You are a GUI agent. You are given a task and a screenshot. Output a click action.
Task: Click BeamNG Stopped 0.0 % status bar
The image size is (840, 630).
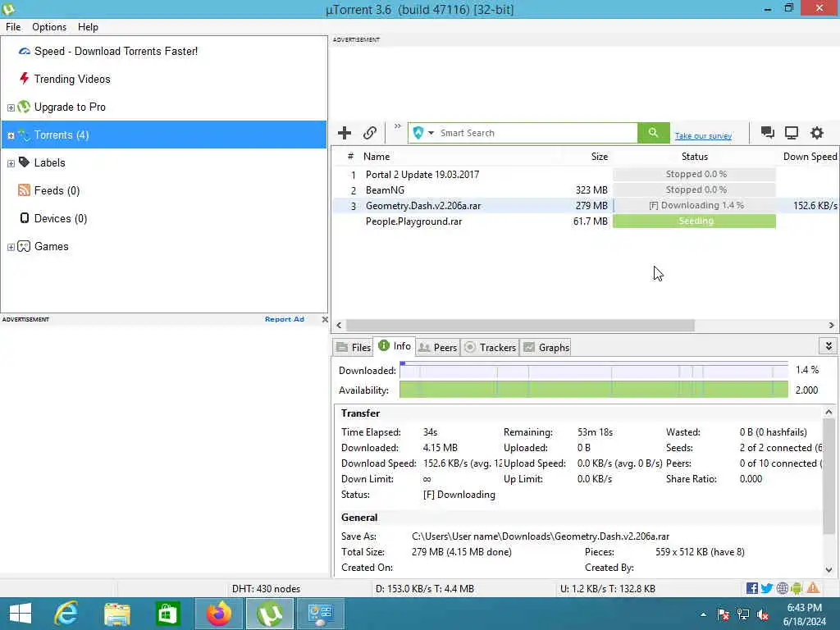pos(694,190)
